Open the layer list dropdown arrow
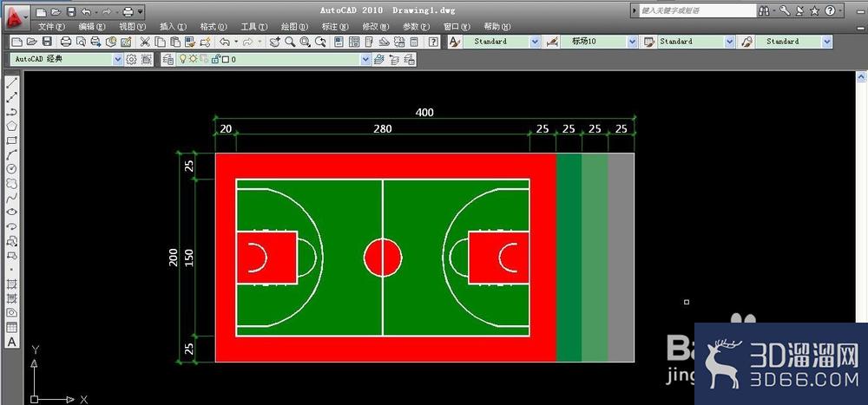This screenshot has height=405, width=868. point(365,60)
